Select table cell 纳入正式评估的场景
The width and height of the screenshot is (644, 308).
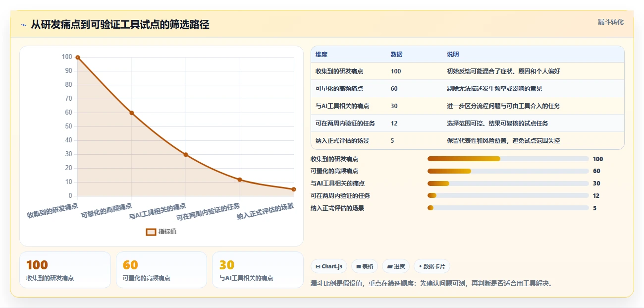click(342, 141)
